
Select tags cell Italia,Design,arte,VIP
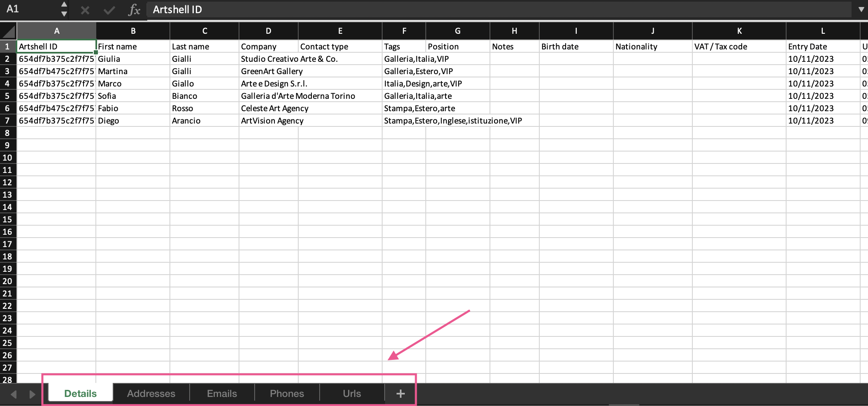pyautogui.click(x=404, y=84)
